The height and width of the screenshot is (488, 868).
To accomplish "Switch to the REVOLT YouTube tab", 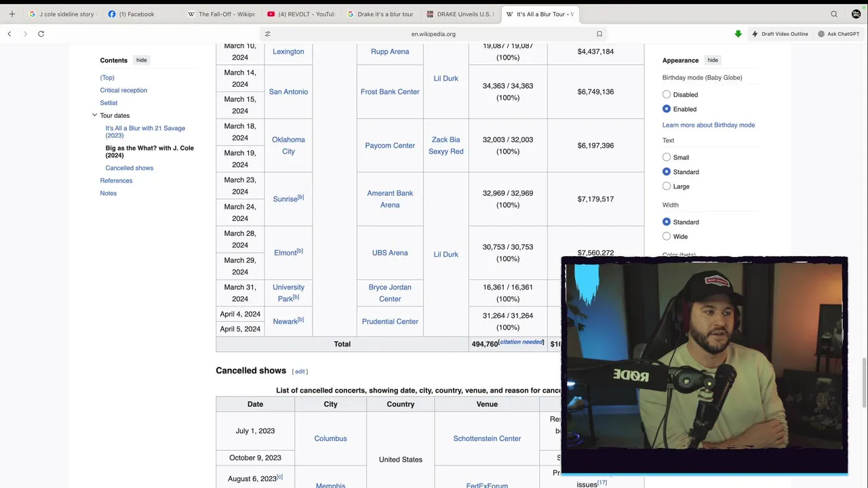I will 300,14.
